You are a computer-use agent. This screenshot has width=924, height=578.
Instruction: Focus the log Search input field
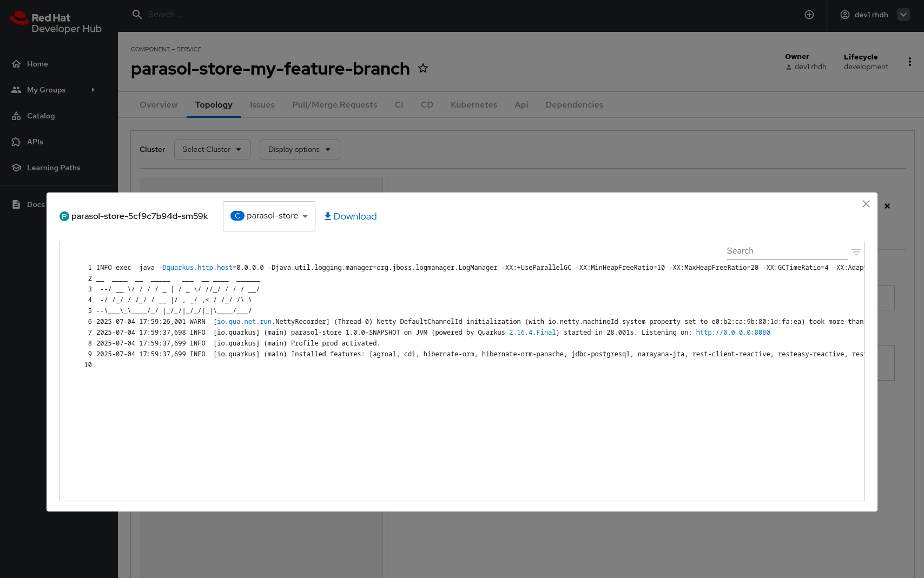point(787,251)
